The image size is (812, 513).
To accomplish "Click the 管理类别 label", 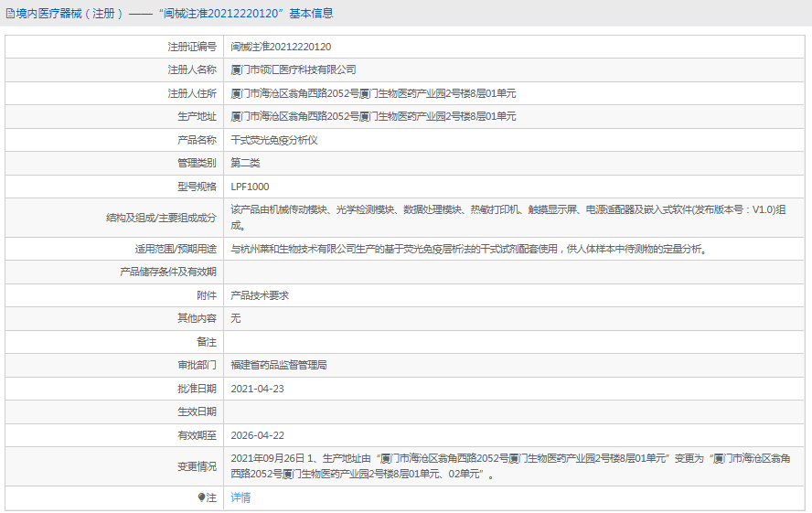I will tap(197, 163).
